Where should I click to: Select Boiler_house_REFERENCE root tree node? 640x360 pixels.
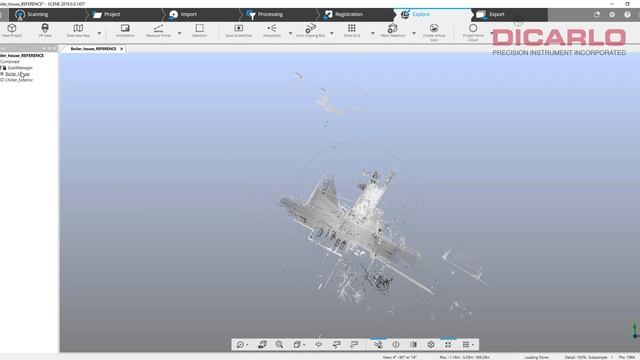coord(22,56)
